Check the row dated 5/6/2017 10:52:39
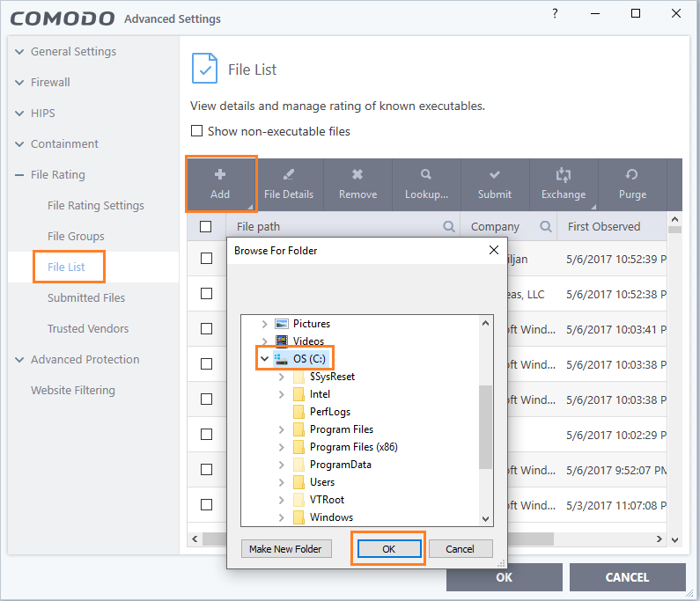 point(206,259)
